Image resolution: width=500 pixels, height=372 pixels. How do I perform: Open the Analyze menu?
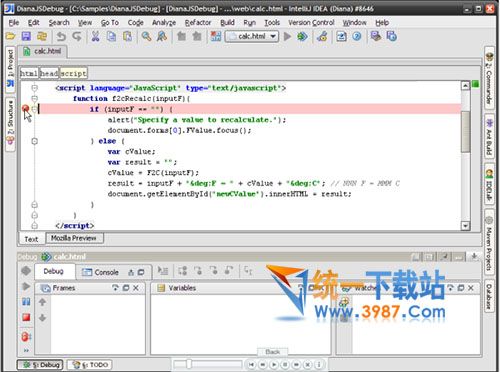[164, 23]
